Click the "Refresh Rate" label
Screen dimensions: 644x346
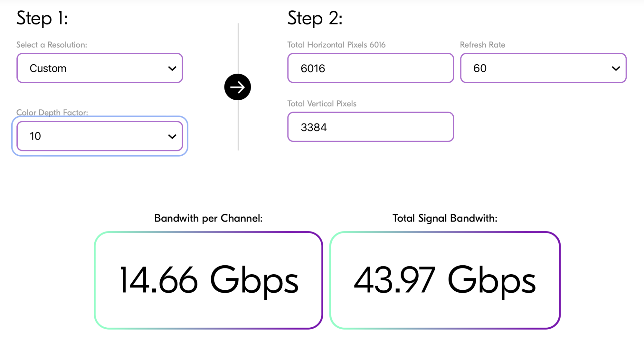[482, 45]
